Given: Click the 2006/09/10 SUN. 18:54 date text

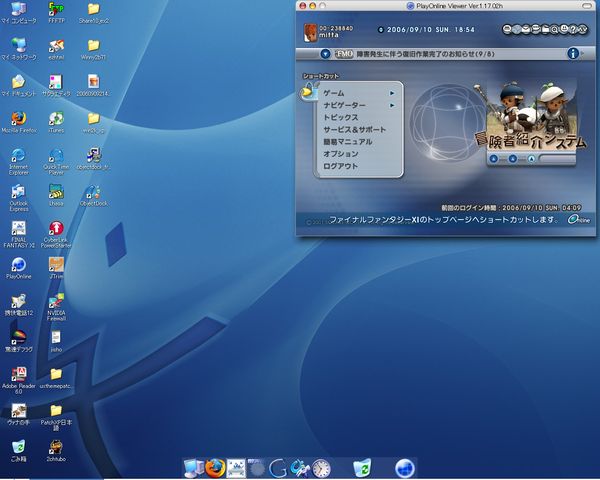Looking at the screenshot, I should coord(430,29).
